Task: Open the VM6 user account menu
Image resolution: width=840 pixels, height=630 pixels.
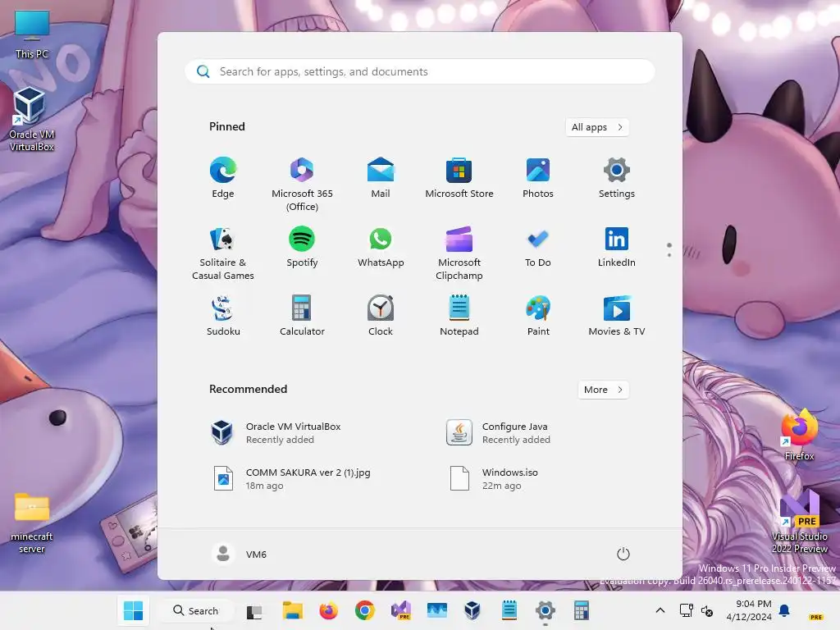Action: pyautogui.click(x=240, y=554)
